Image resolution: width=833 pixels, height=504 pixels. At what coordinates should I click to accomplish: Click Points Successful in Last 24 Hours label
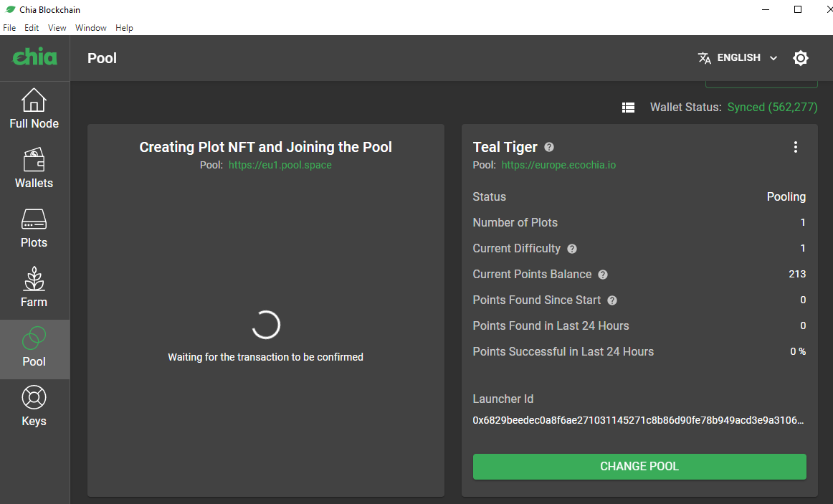[x=563, y=351]
